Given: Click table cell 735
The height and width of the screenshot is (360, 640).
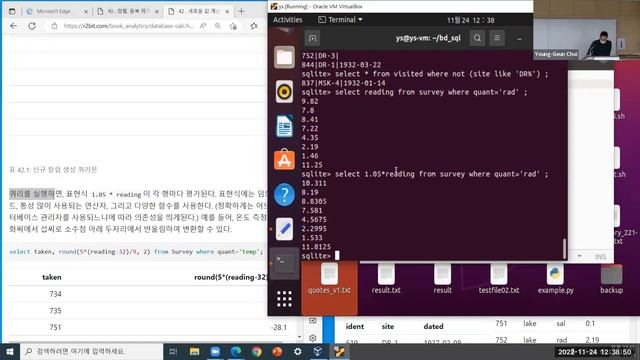Looking at the screenshot, I should point(56,311).
